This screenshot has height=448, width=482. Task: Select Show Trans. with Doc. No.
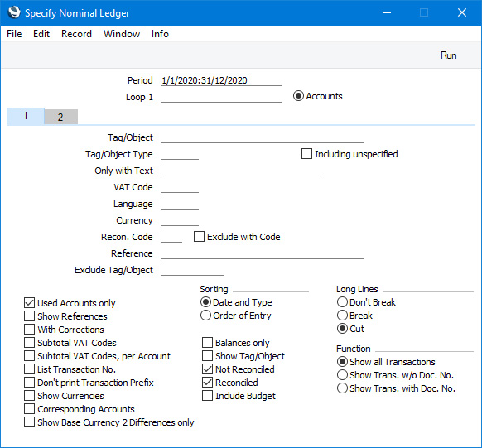342,388
